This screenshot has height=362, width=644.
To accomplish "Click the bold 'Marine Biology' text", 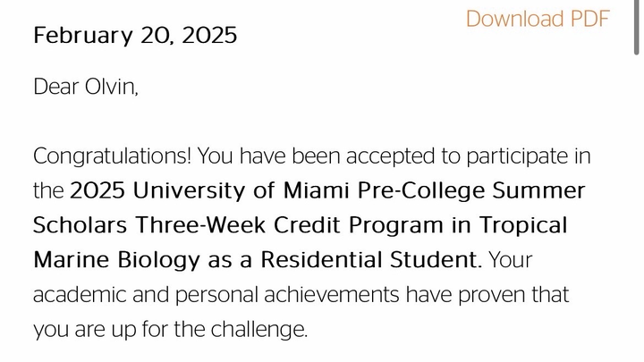I will [x=116, y=261].
